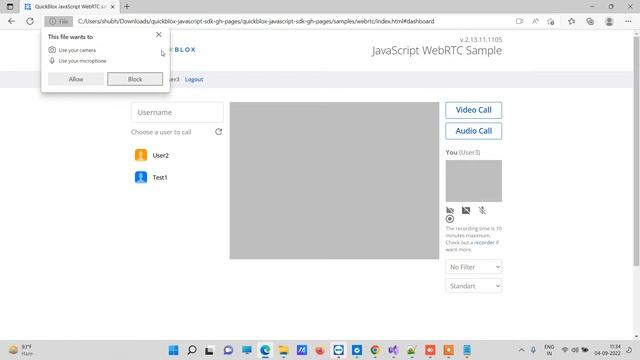Click the User2 orange avatar icon
This screenshot has width=640, height=360.
click(x=141, y=156)
